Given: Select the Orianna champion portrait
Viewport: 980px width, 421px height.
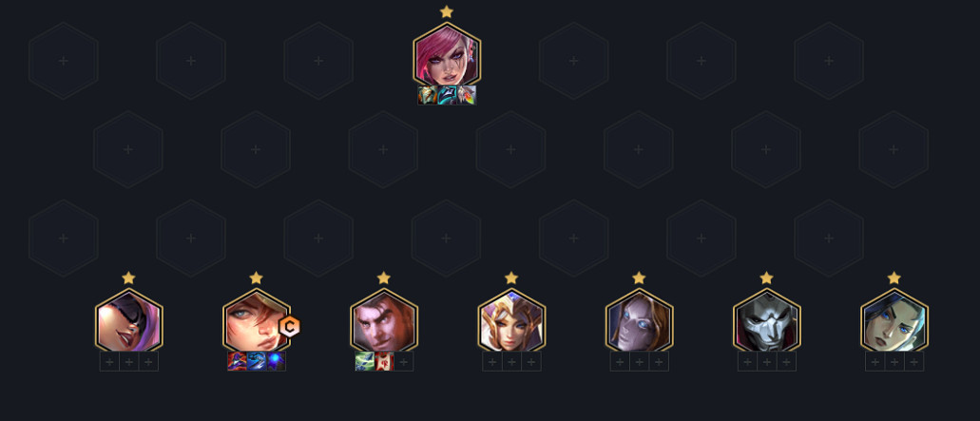Looking at the screenshot, I should [639, 321].
